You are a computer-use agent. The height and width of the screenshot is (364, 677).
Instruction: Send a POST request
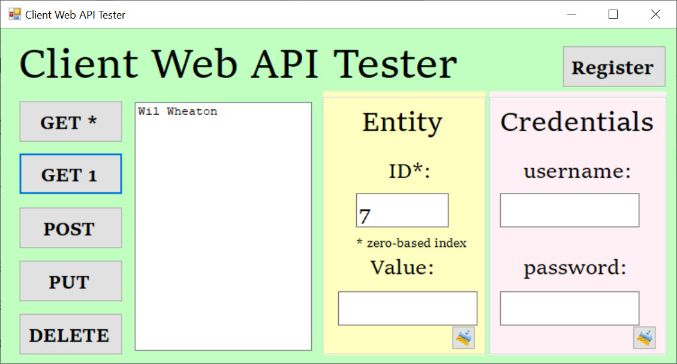(x=70, y=228)
